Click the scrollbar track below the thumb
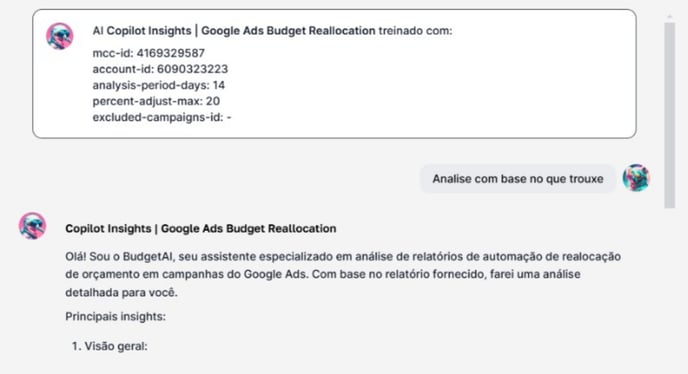 tap(670, 290)
